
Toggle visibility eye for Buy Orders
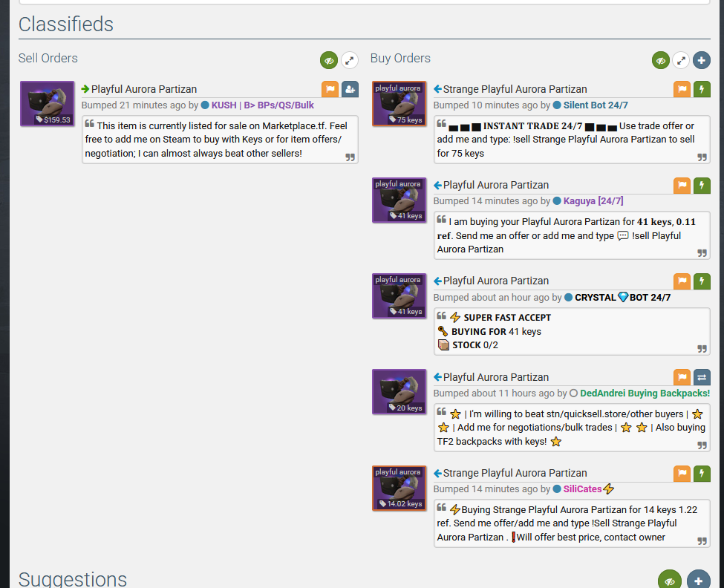point(661,60)
